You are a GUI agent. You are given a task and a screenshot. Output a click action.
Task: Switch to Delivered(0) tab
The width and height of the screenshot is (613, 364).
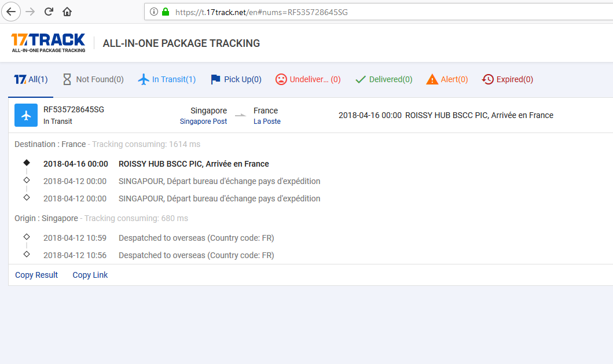click(x=384, y=79)
